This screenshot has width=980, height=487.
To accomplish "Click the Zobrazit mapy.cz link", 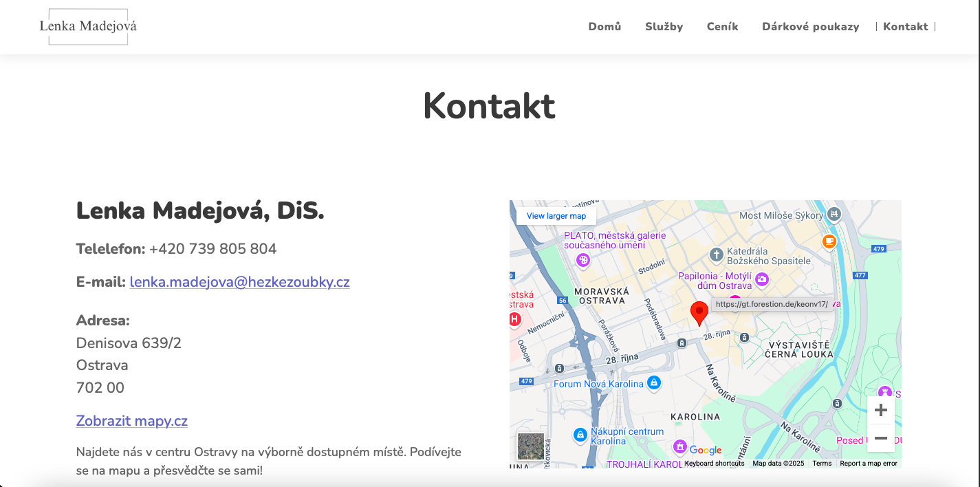I will 131,420.
